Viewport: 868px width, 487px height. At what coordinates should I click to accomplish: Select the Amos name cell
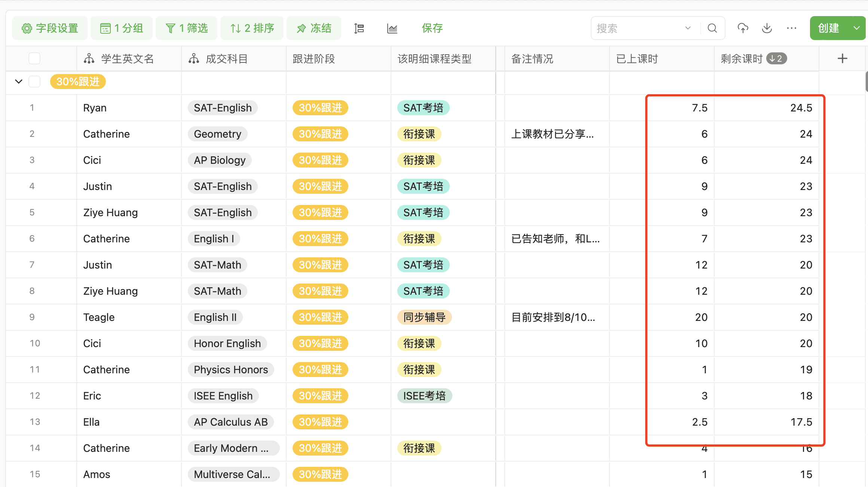129,474
